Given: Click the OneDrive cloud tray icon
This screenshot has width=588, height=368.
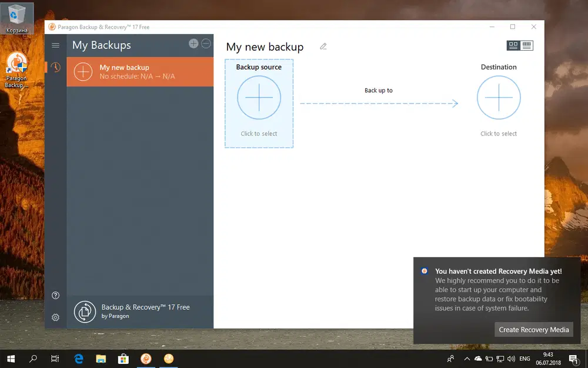Looking at the screenshot, I should [478, 359].
